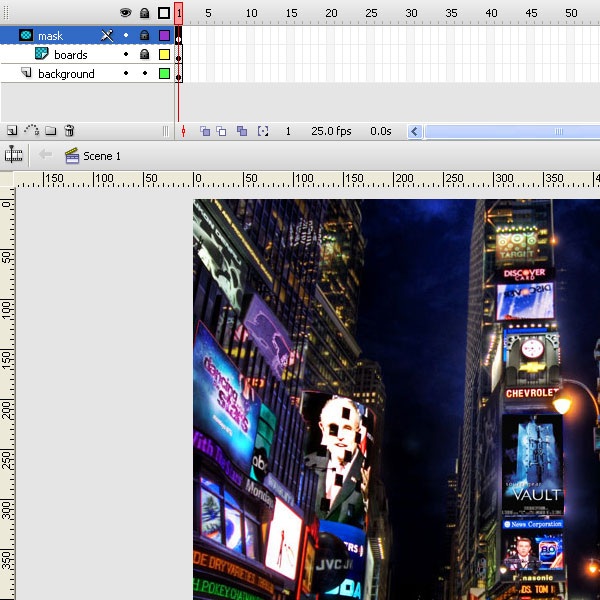The height and width of the screenshot is (600, 600).
Task: Click the Center Frame icon
Action: click(183, 131)
